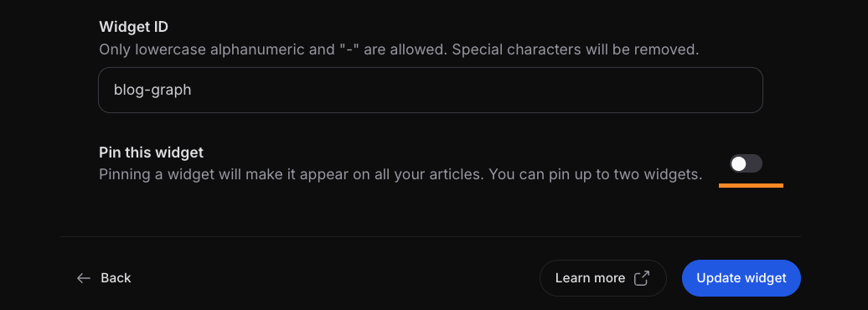Enable the Pin this widget switch

tap(746, 164)
